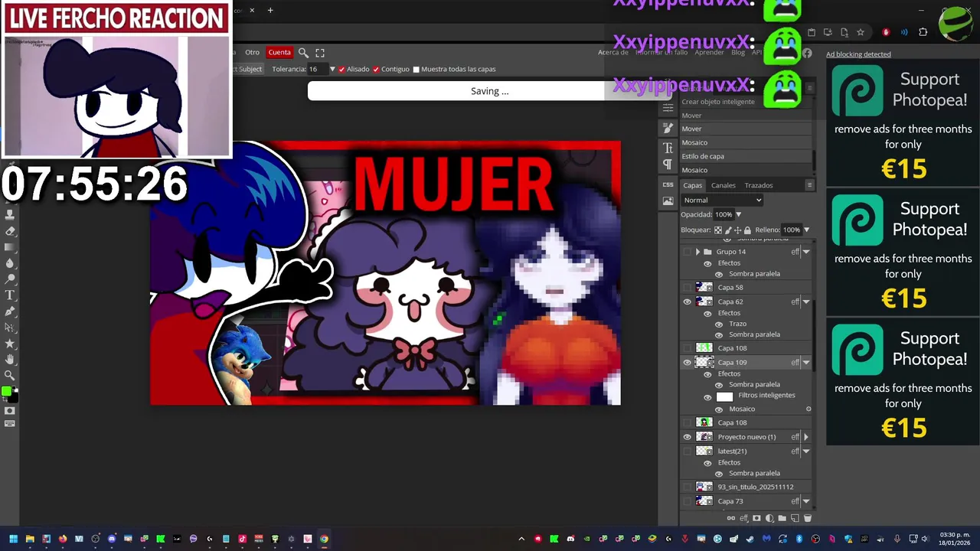Select the Blur droplet tool
The height and width of the screenshot is (551, 980).
(10, 263)
